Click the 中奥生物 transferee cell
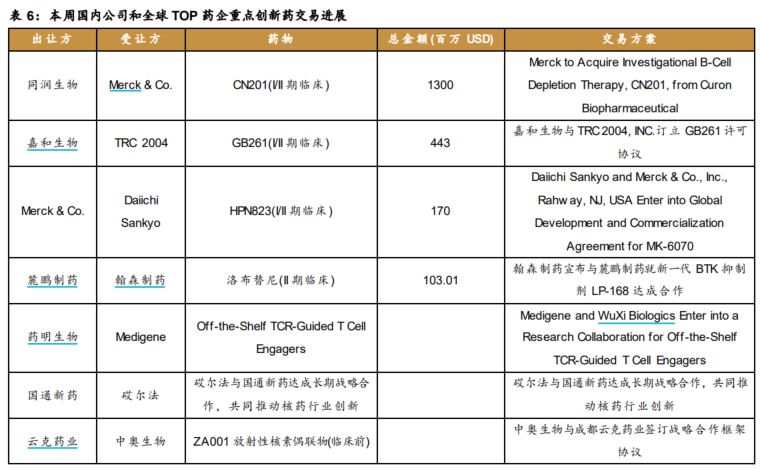Screen dimensions: 760x470 [141, 441]
